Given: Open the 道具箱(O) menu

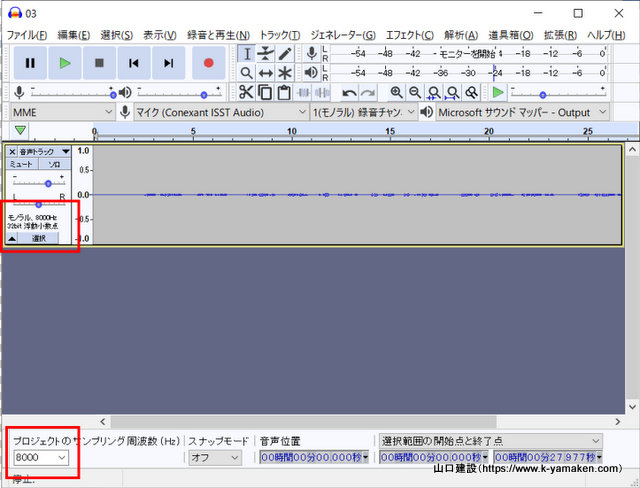Looking at the screenshot, I should (x=511, y=35).
